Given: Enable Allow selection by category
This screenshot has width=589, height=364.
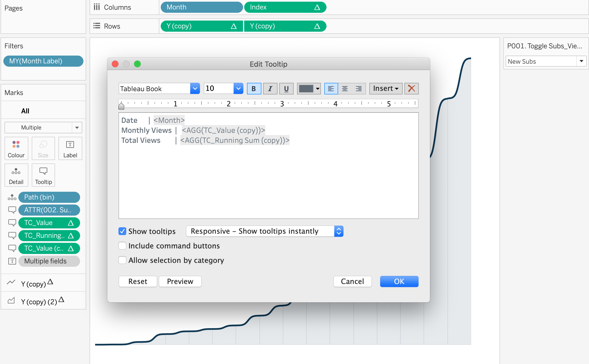Looking at the screenshot, I should tap(122, 260).
